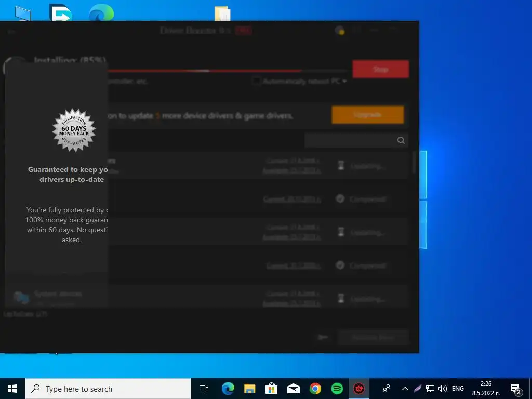Screen dimensions: 532x399
Task: Click the red installation progress bar
Action: pos(204,71)
